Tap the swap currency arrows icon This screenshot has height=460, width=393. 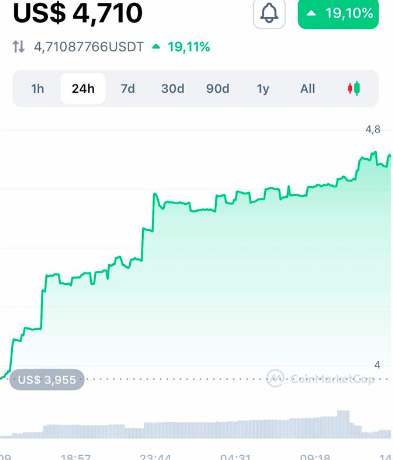coord(19,47)
